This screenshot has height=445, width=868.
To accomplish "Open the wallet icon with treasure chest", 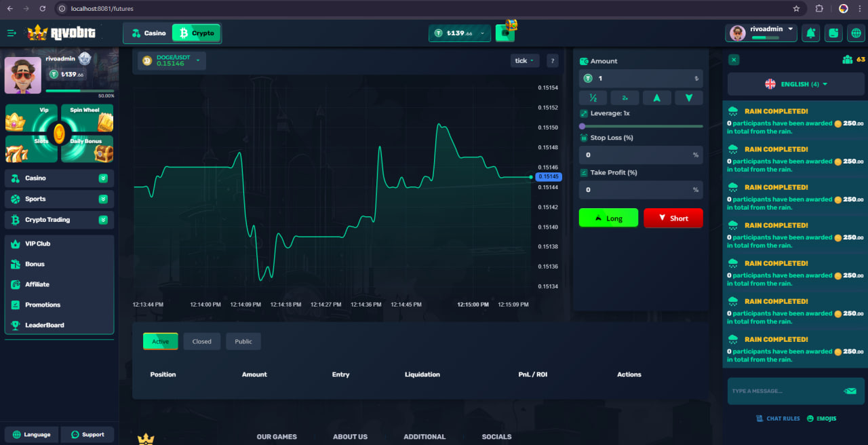I will (x=505, y=33).
